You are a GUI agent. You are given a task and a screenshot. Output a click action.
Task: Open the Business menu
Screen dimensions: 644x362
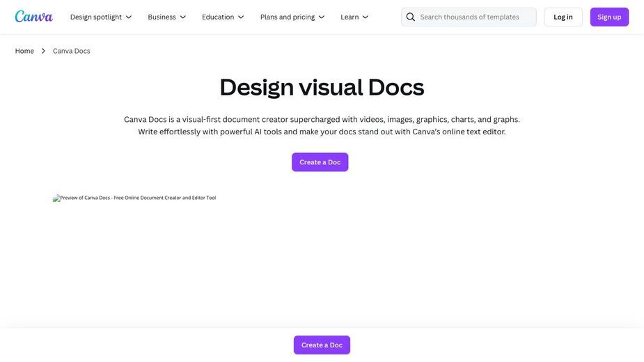pos(167,17)
